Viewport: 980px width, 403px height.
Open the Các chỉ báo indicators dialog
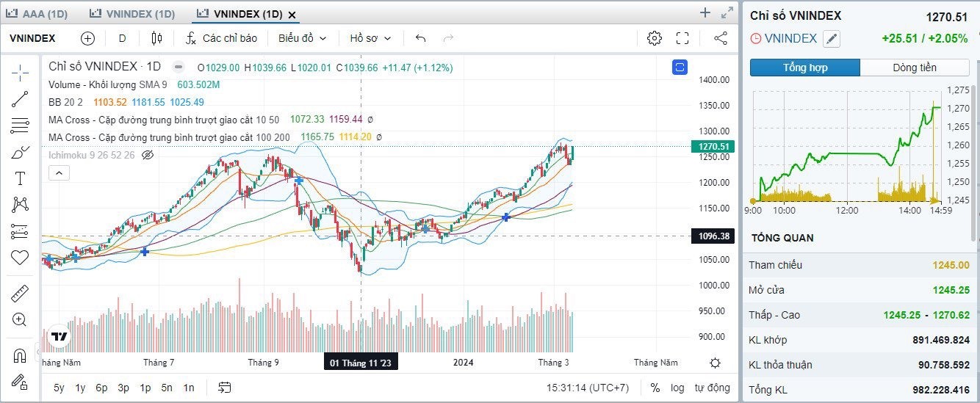tap(221, 38)
